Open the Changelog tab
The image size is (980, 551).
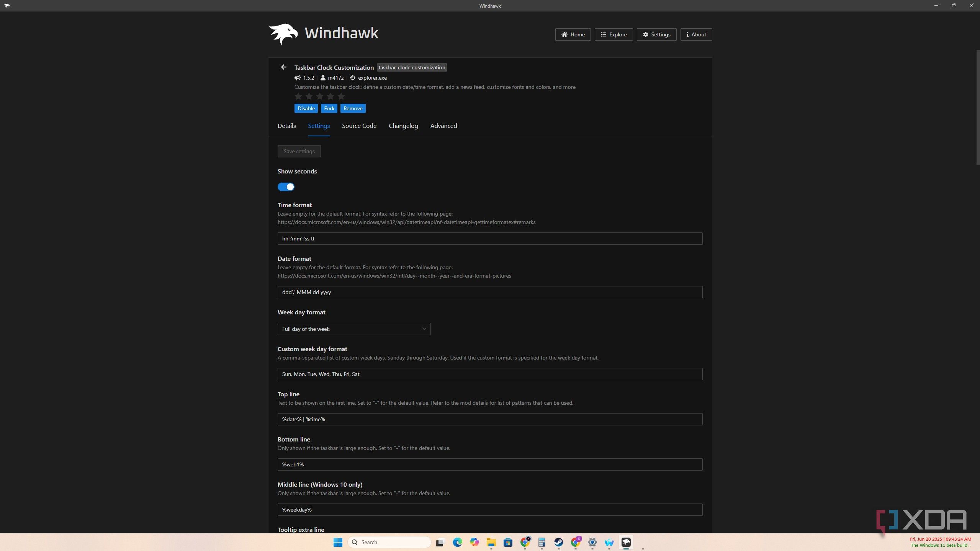403,126
